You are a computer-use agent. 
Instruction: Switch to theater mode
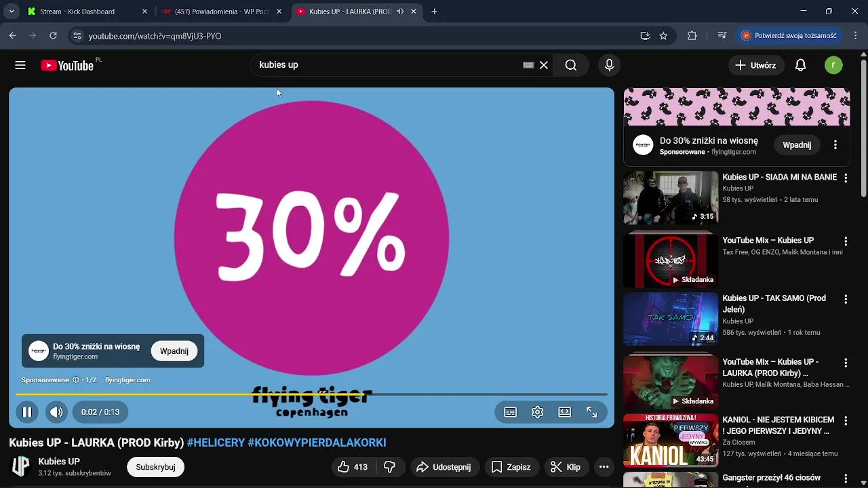click(x=565, y=411)
